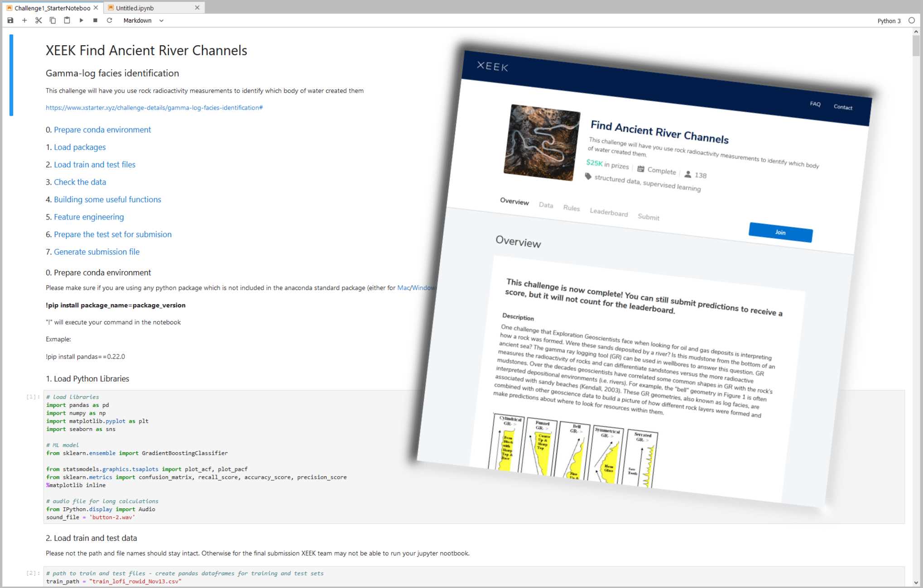923x588 pixels.
Task: Click the FAQ link in XEEK header
Action: click(815, 104)
